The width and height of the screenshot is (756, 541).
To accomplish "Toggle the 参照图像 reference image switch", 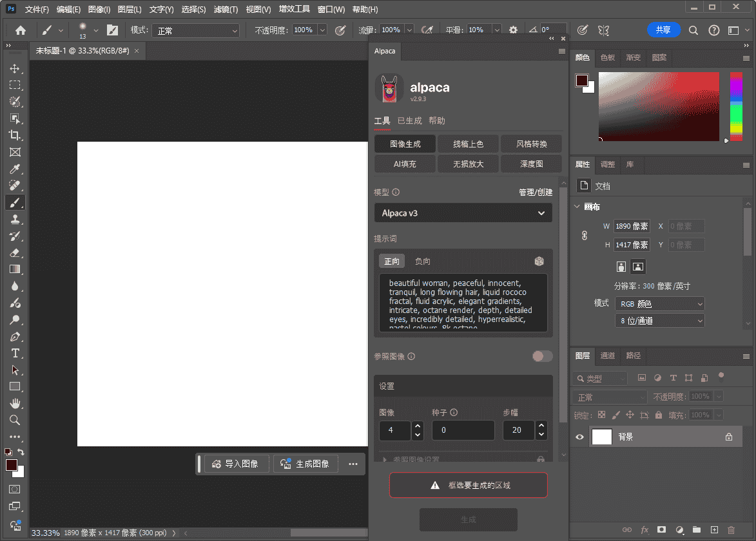I will pyautogui.click(x=542, y=356).
